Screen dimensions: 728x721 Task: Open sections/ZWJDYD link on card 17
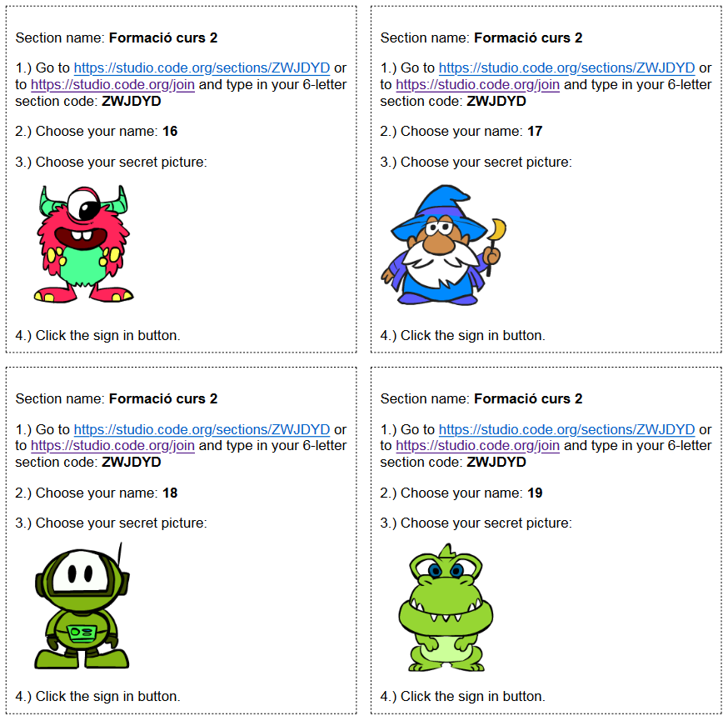(567, 68)
